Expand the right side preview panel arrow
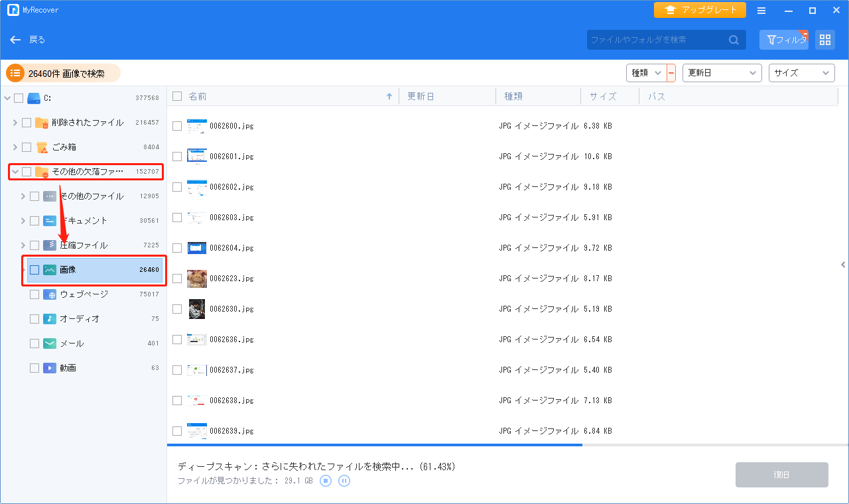The image size is (849, 504). 843,265
